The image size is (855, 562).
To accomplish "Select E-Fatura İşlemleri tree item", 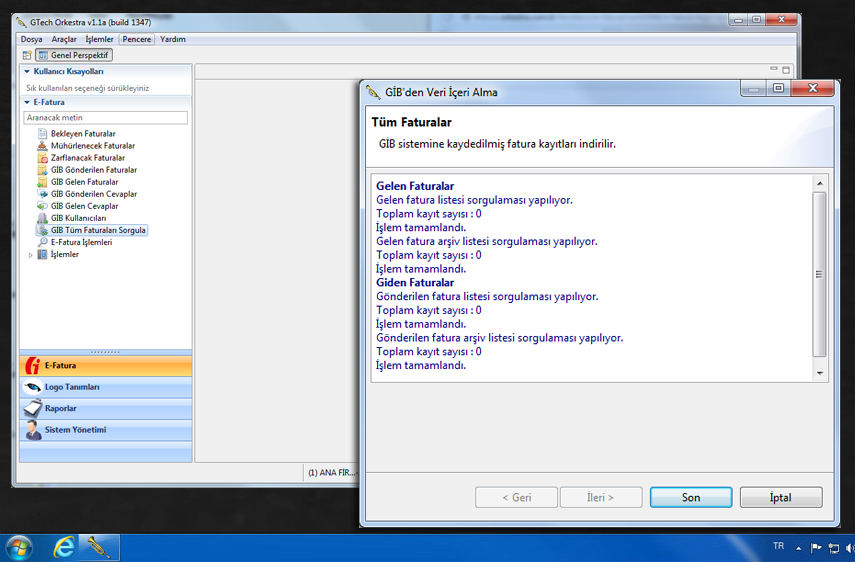I will [81, 242].
